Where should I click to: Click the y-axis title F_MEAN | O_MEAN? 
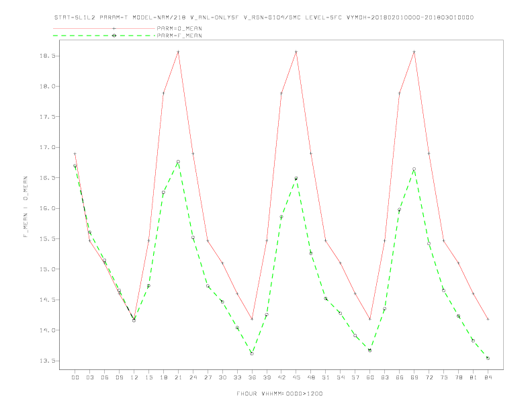tap(26, 207)
